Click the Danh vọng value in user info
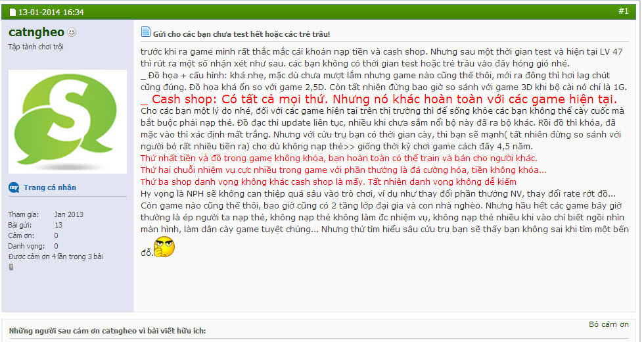This screenshot has width=644, height=342. coord(57,246)
